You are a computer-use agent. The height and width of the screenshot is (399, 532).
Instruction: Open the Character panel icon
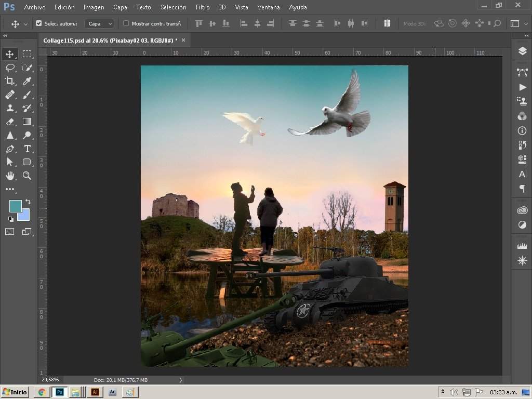coord(522,174)
